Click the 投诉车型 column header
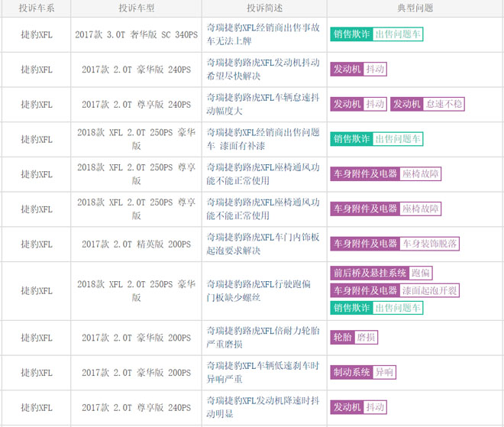The width and height of the screenshot is (504, 427). point(136,8)
